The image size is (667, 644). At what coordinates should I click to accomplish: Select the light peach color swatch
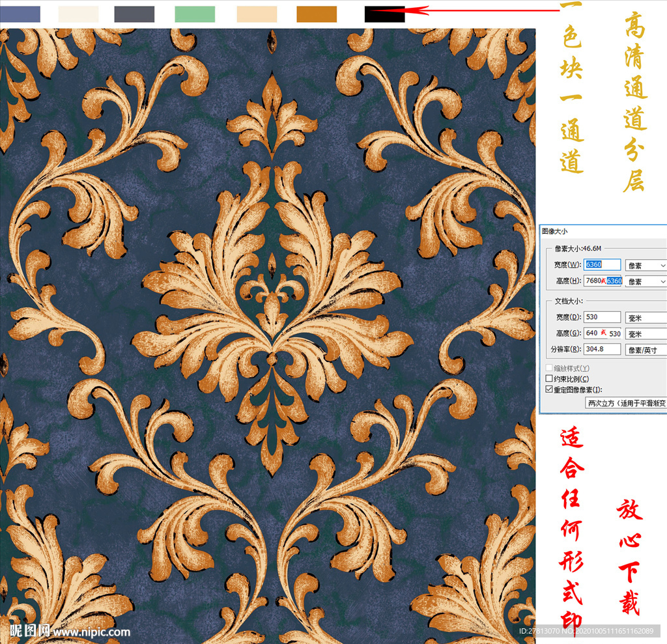point(257,14)
